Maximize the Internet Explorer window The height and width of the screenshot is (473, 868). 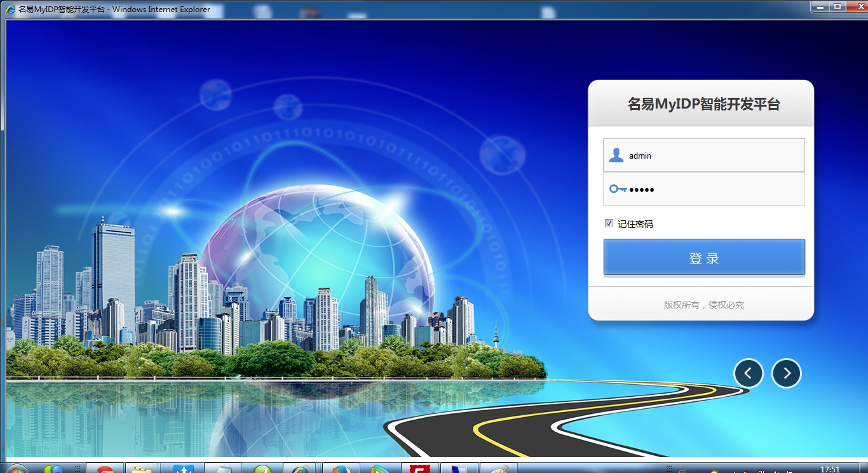click(837, 6)
